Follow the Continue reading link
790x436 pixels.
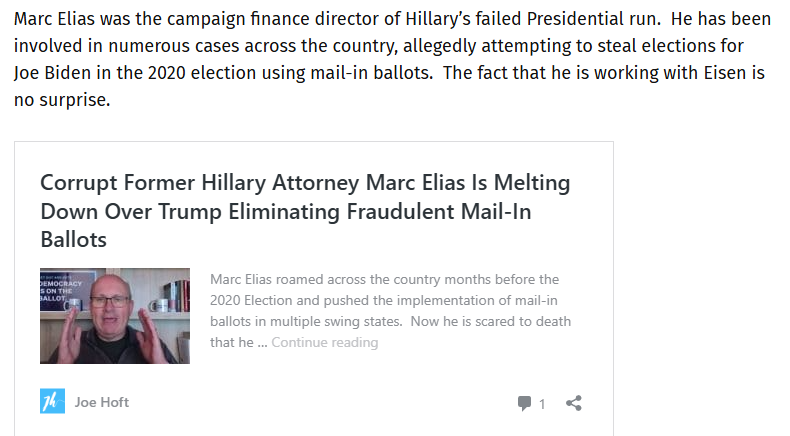click(x=324, y=342)
